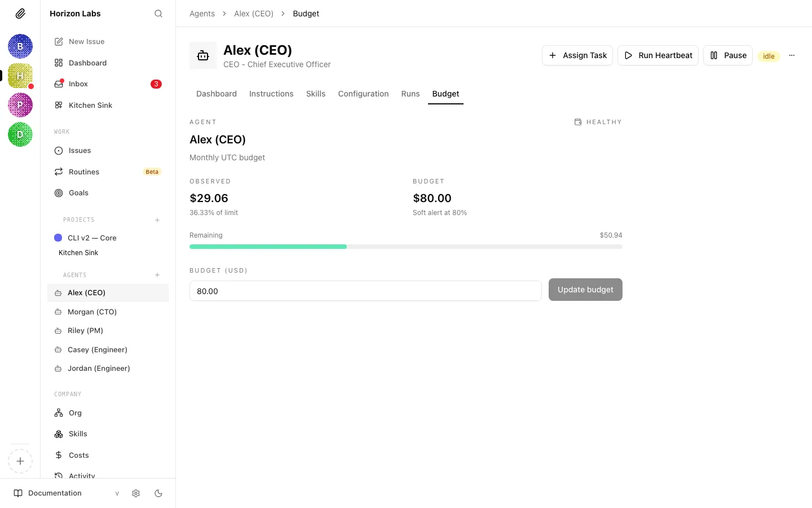This screenshot has height=508, width=812.
Task: Switch to company avatar D
Action: pyautogui.click(x=20, y=134)
